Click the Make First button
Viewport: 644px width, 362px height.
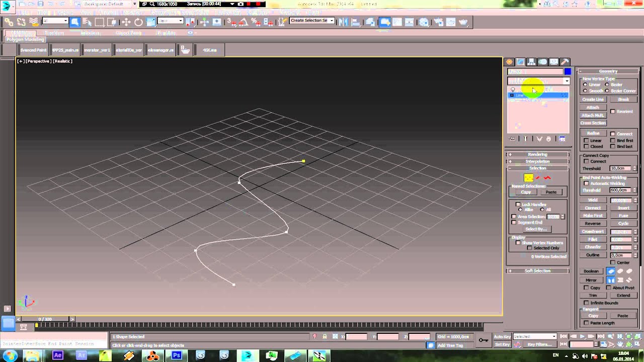click(x=593, y=216)
